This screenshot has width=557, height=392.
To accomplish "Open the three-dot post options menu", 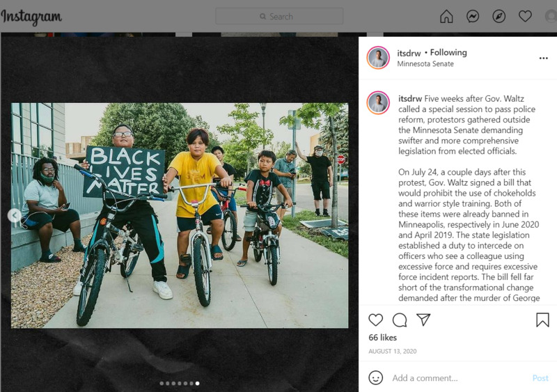I will point(544,58).
